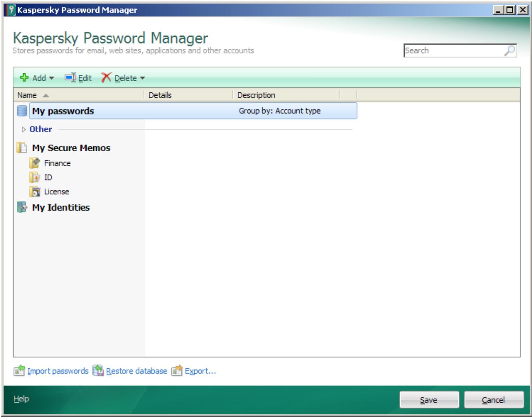
Task: Select the My passwords row
Action: 193,111
